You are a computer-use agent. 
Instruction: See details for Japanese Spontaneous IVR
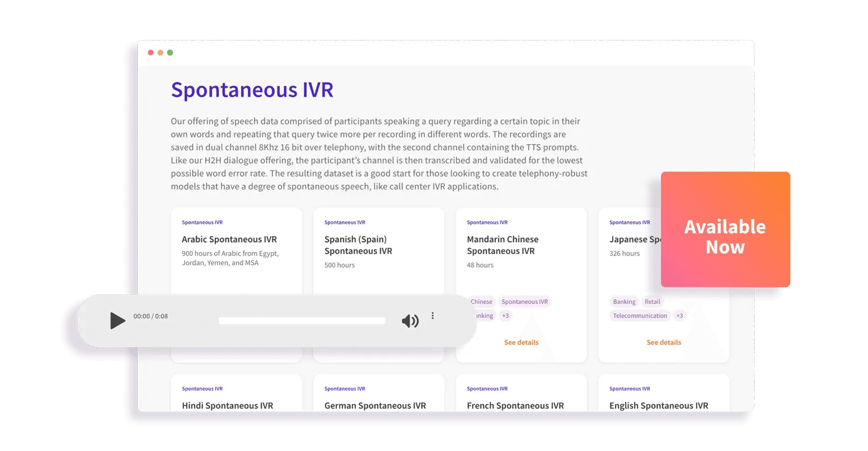(663, 342)
